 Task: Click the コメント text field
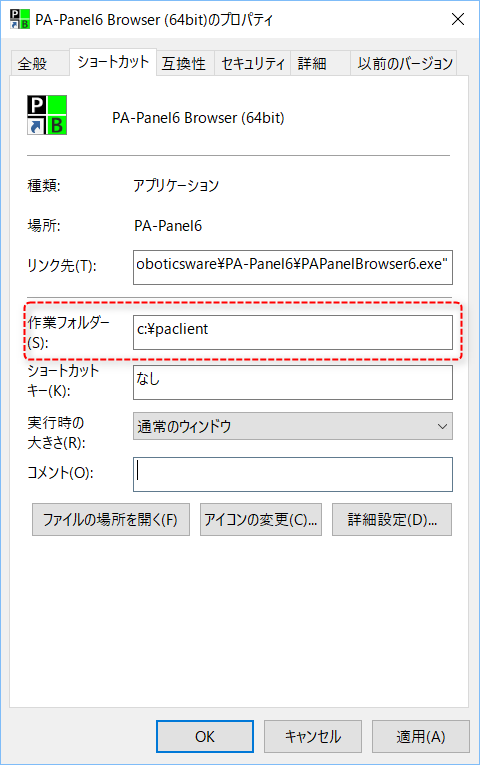point(293,474)
